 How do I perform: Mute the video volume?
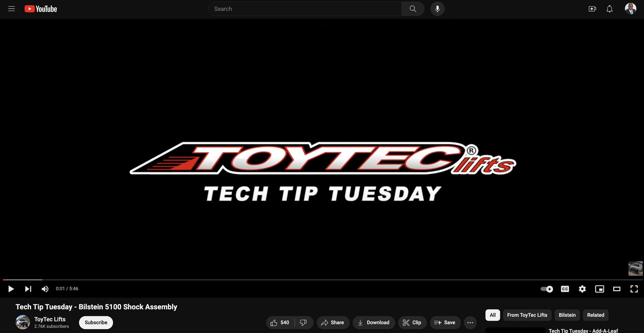[45, 289]
